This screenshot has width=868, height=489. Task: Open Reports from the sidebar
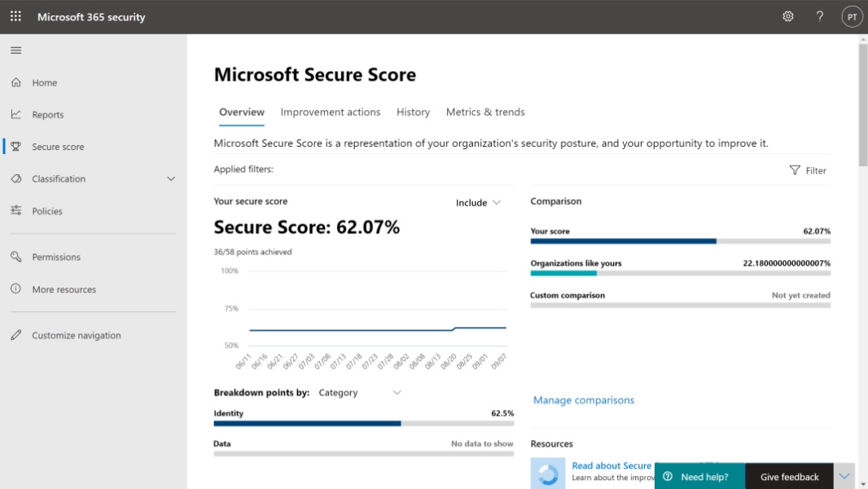coord(47,115)
